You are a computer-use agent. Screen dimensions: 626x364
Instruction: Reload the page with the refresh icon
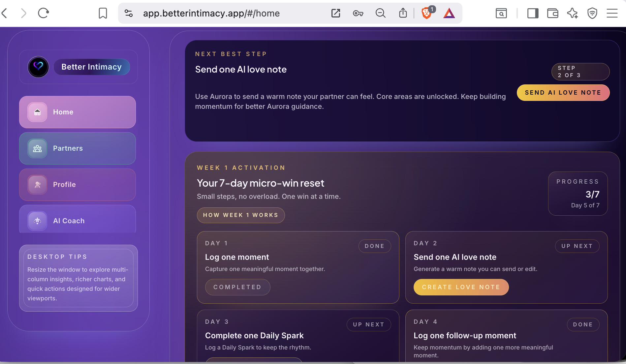tap(43, 13)
